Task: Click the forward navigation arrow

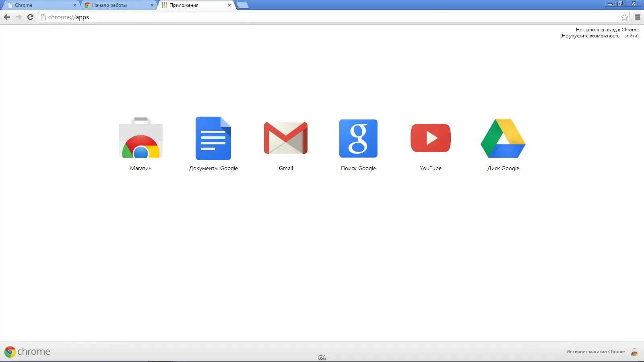Action: [x=19, y=17]
